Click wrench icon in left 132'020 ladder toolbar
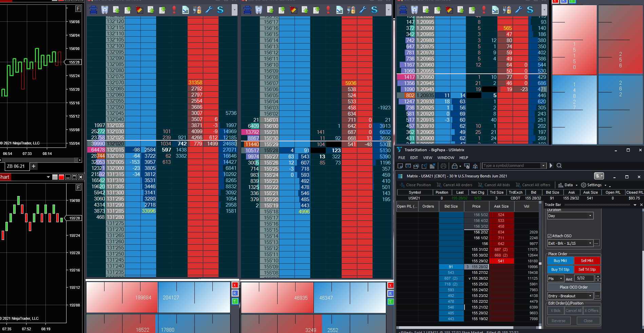Viewport: 644px width, 333px height. [x=209, y=10]
